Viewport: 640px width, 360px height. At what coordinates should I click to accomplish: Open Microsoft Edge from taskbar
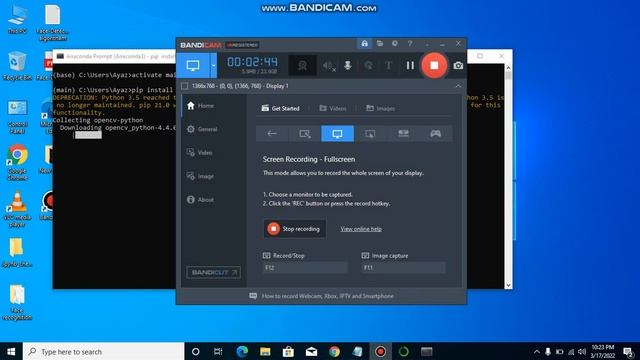pos(242,351)
